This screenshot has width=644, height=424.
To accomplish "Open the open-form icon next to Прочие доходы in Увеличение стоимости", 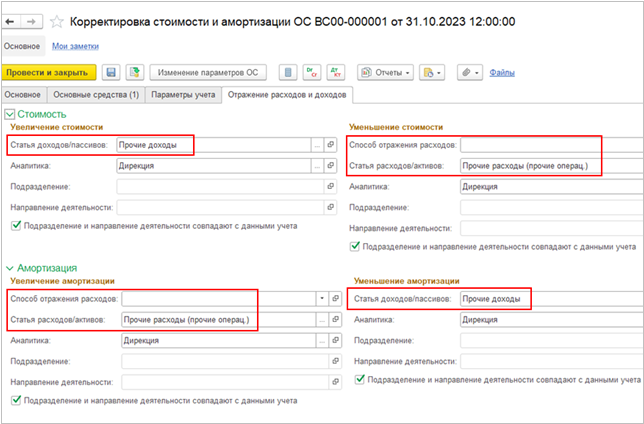I will tap(330, 145).
